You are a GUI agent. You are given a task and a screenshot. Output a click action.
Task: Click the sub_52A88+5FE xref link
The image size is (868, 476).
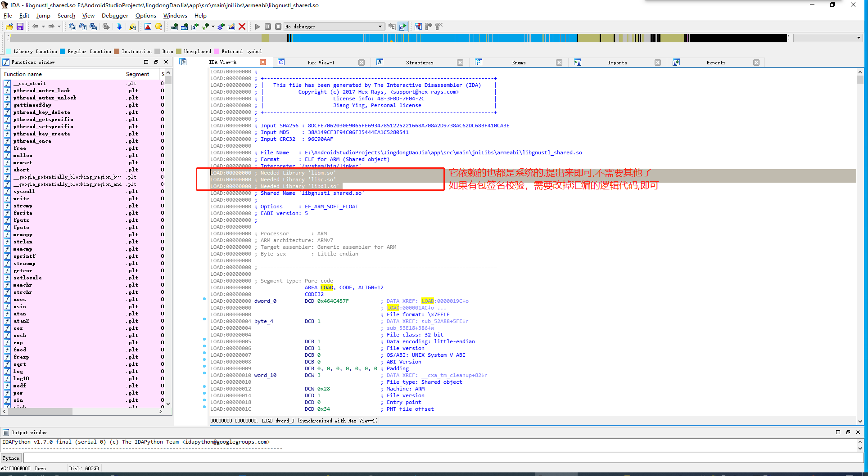click(445, 321)
